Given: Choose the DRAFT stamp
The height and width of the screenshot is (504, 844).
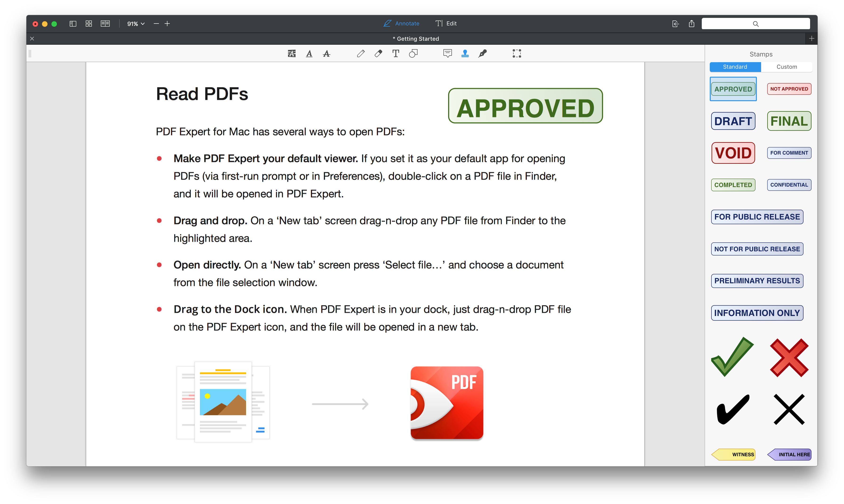Looking at the screenshot, I should (733, 121).
